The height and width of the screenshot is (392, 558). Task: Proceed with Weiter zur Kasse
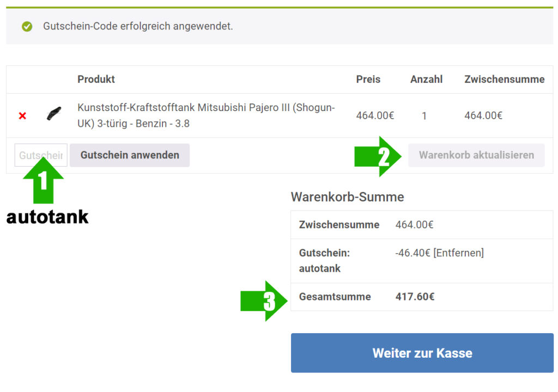click(x=422, y=353)
